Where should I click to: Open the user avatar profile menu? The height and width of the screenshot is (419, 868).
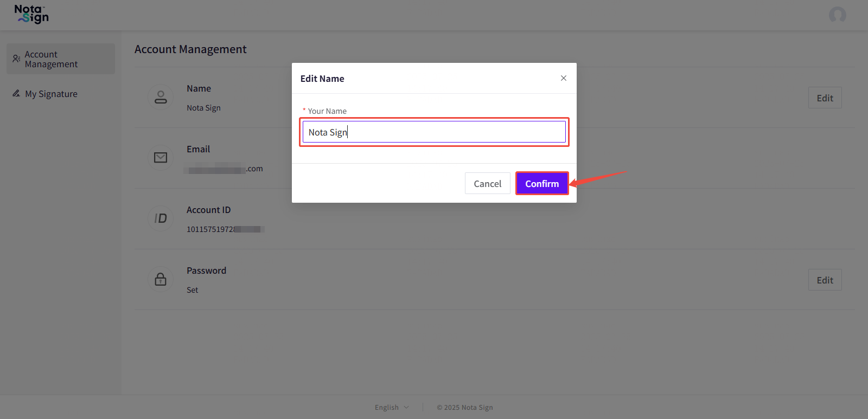click(x=837, y=15)
